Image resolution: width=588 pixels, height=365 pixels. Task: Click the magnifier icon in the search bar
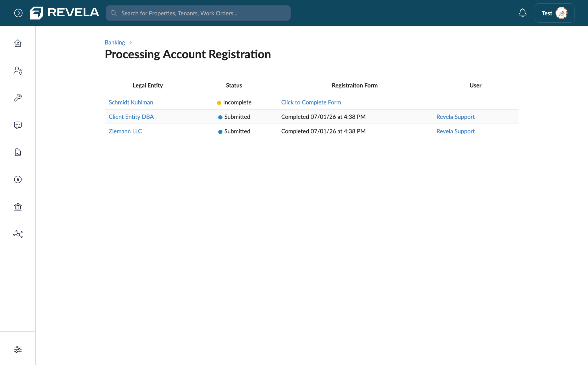(114, 13)
